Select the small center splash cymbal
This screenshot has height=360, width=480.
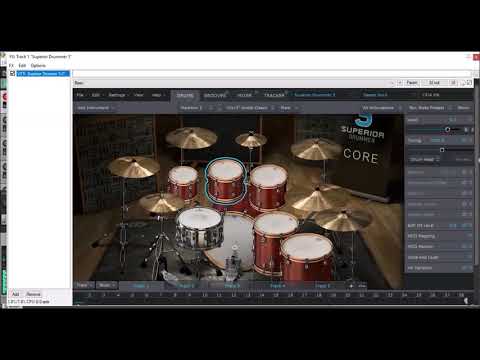point(251,140)
